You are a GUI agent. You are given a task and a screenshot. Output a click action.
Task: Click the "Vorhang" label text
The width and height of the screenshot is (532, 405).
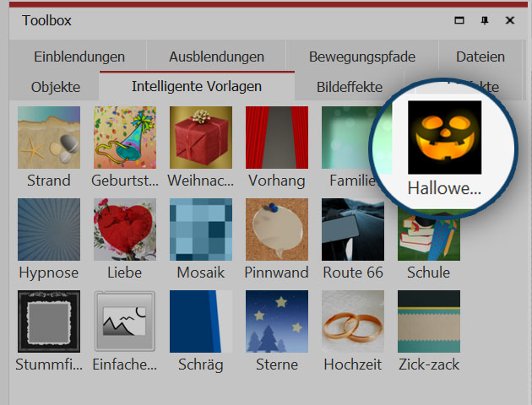[277, 181]
